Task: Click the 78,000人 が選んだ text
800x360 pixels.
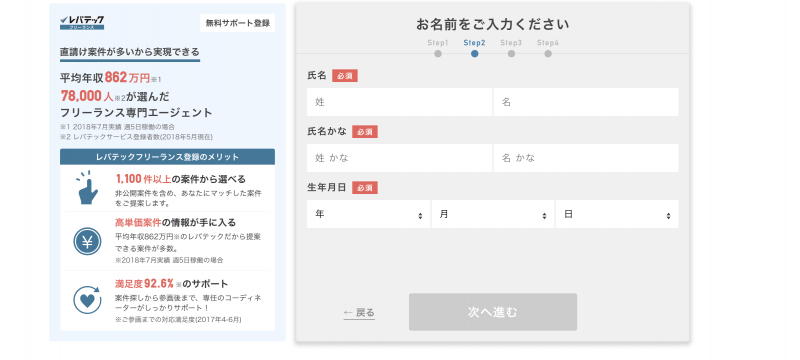Action: click(x=115, y=96)
